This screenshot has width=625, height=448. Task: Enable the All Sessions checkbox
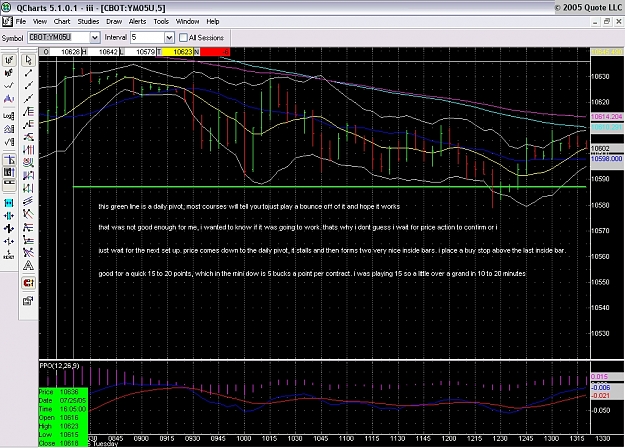coord(183,38)
